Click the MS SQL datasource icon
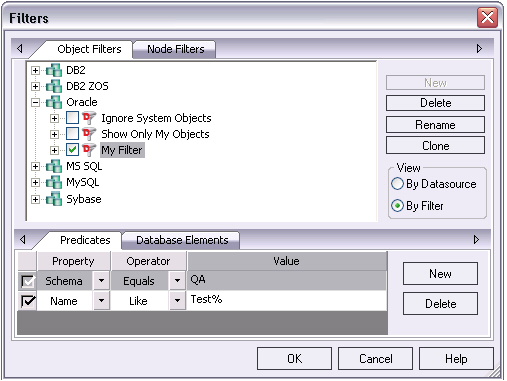 pyautogui.click(x=54, y=166)
